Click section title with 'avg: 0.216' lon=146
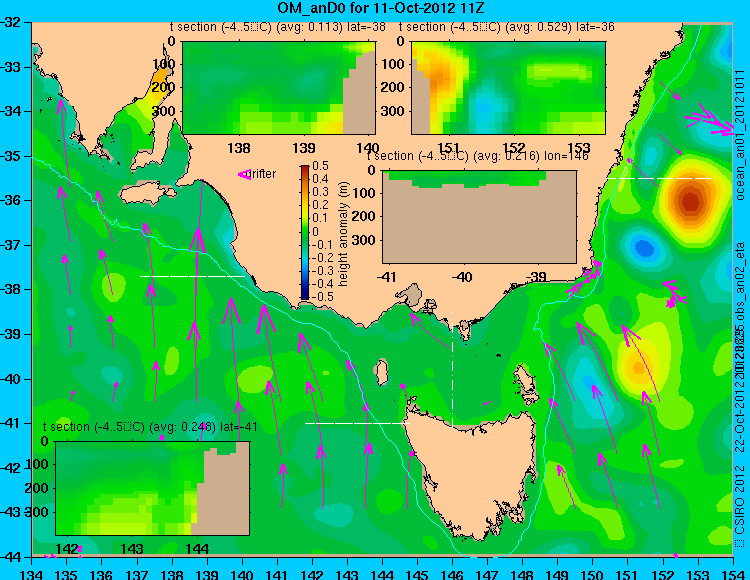 (477, 156)
